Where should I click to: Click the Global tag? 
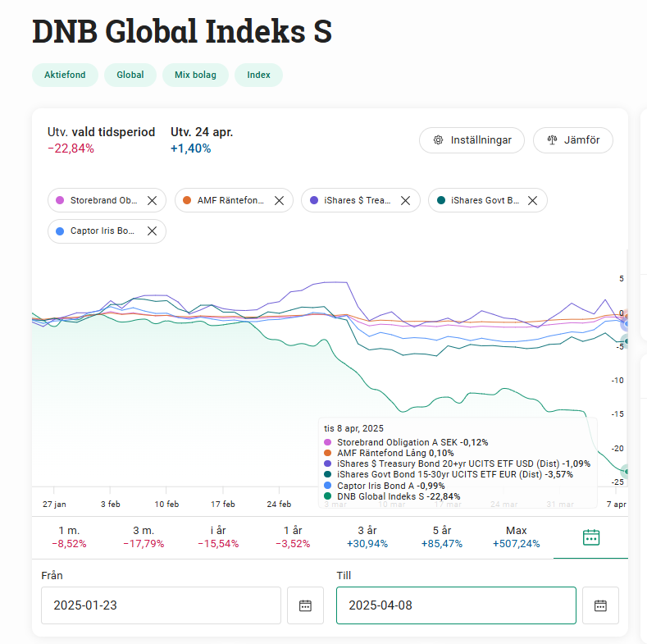point(130,75)
